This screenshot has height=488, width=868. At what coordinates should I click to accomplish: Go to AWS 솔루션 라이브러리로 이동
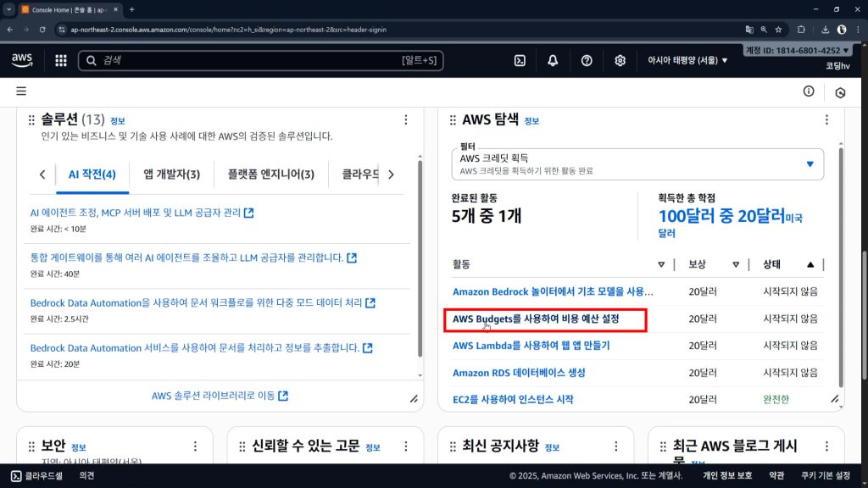[x=220, y=396]
